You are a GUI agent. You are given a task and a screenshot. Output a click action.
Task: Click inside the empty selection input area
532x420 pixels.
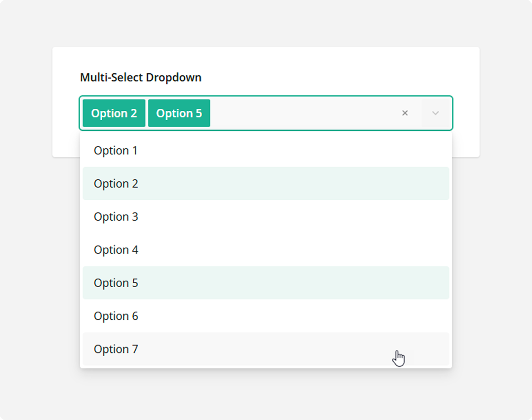(x=303, y=113)
